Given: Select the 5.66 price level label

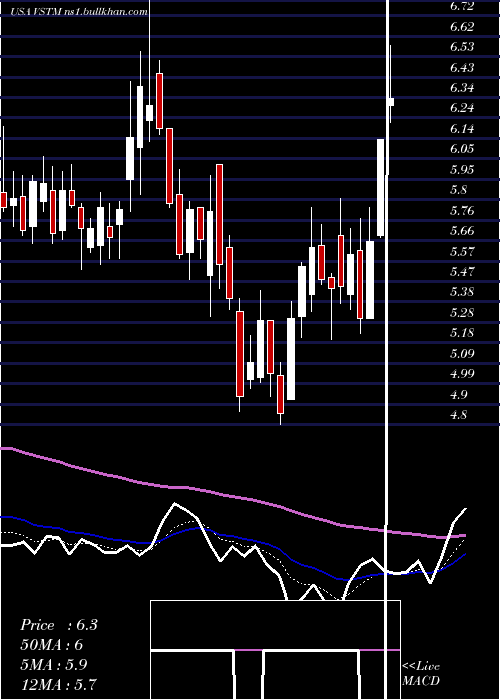Looking at the screenshot, I should pyautogui.click(x=462, y=231).
